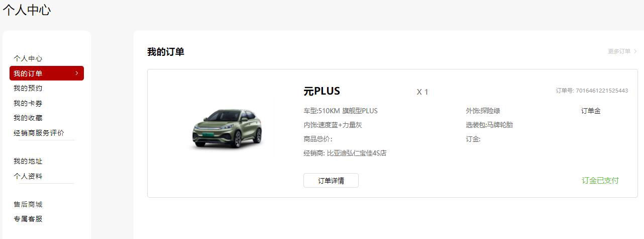This screenshot has height=239, width=644.
Task: Click the 元PLUS product title
Action: 322,91
